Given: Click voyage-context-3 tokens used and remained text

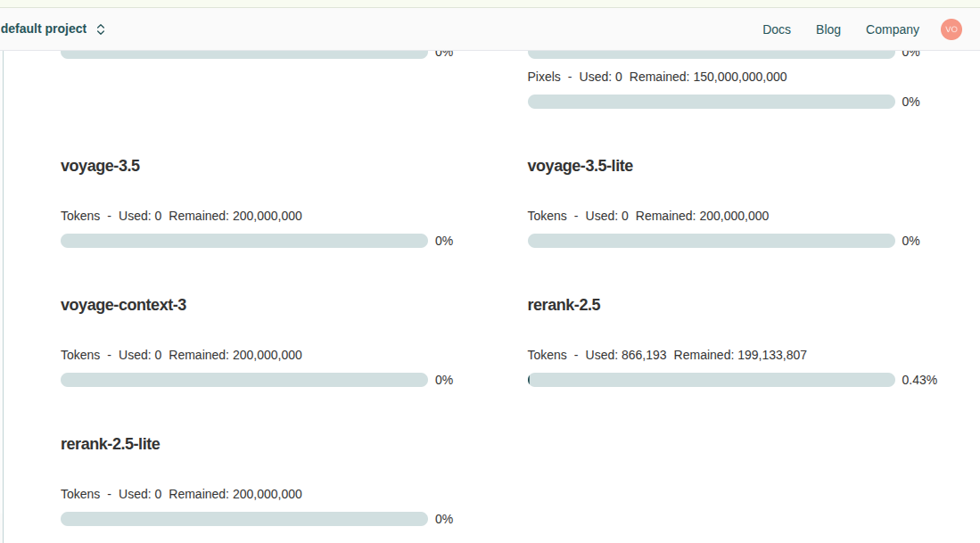Looking at the screenshot, I should (x=181, y=355).
